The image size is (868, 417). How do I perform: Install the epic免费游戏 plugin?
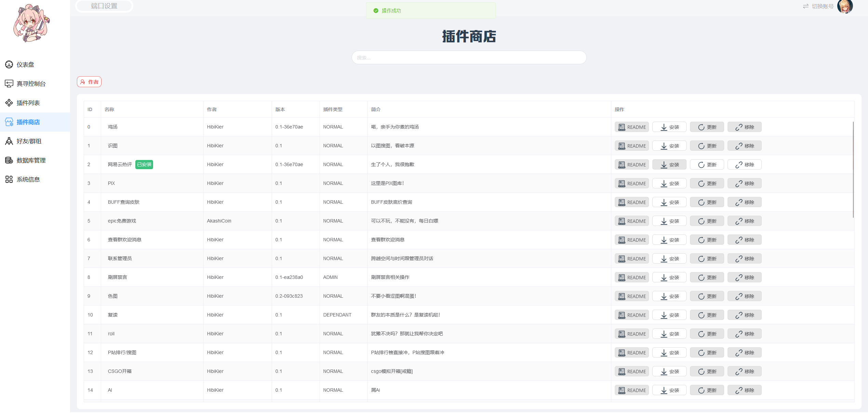[x=669, y=221]
